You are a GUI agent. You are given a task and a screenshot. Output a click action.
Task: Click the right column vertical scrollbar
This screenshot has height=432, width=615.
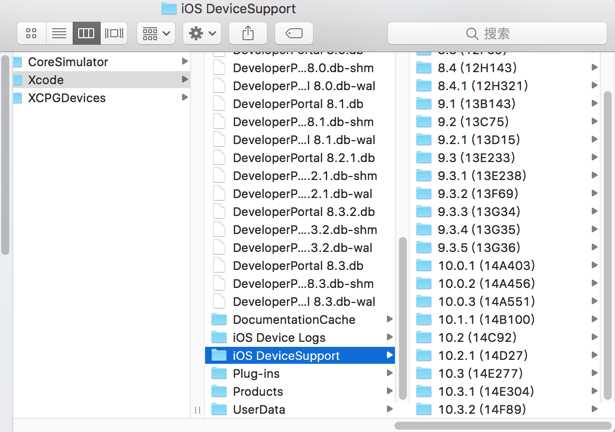coord(608,246)
